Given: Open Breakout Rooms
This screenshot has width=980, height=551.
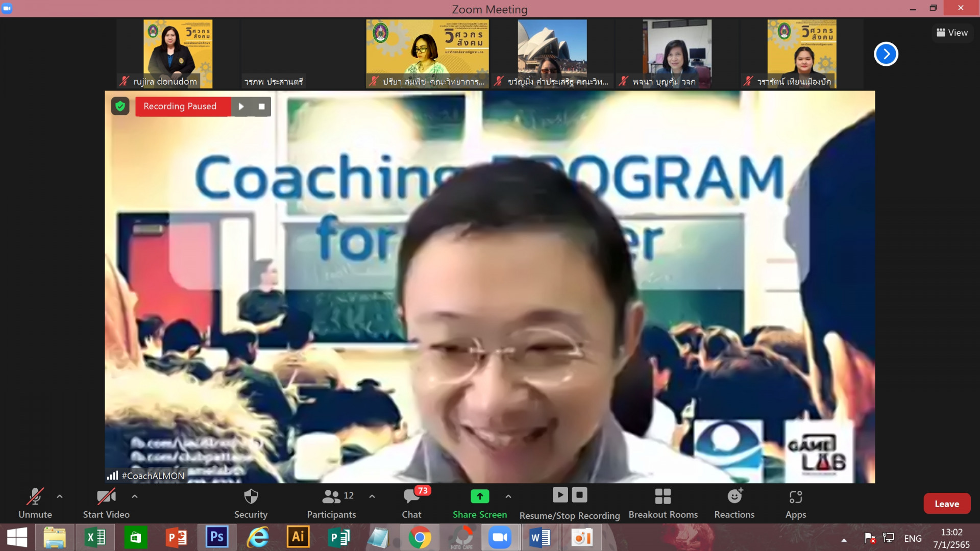Looking at the screenshot, I should tap(663, 503).
